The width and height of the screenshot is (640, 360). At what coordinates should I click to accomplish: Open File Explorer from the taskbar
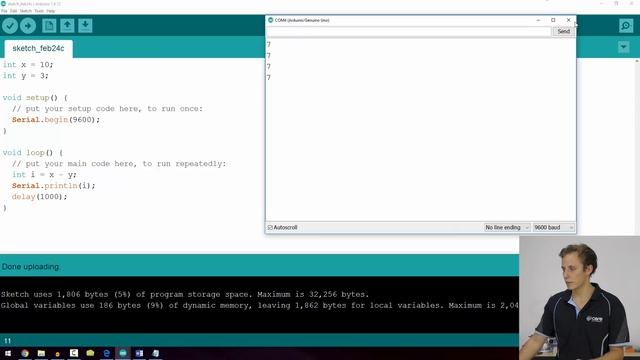[41, 353]
